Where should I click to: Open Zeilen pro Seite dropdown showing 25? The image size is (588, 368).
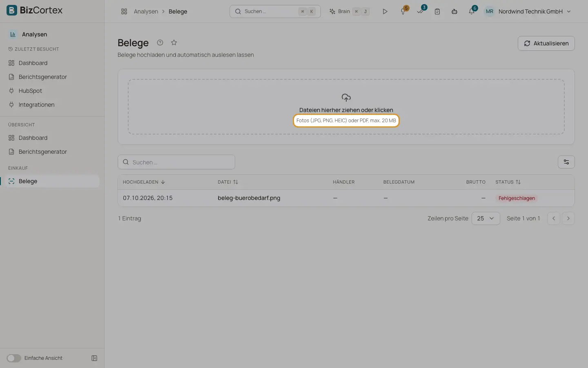(486, 218)
